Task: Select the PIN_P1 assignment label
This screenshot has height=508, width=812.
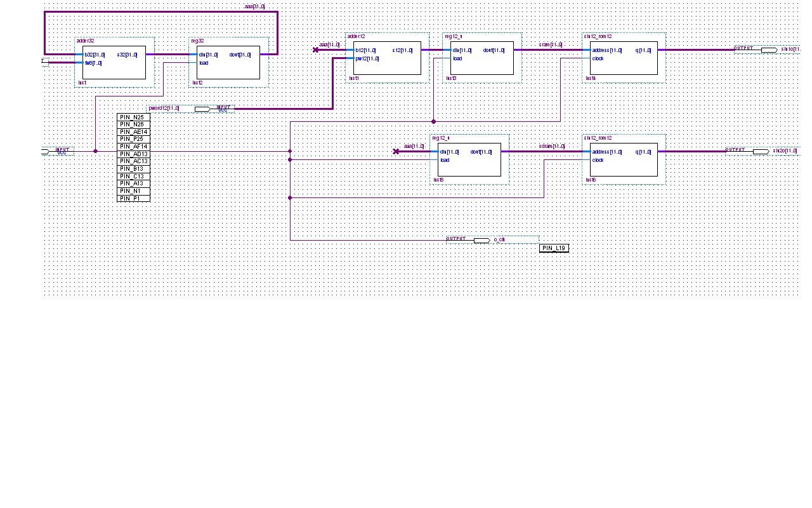Action: coord(133,199)
